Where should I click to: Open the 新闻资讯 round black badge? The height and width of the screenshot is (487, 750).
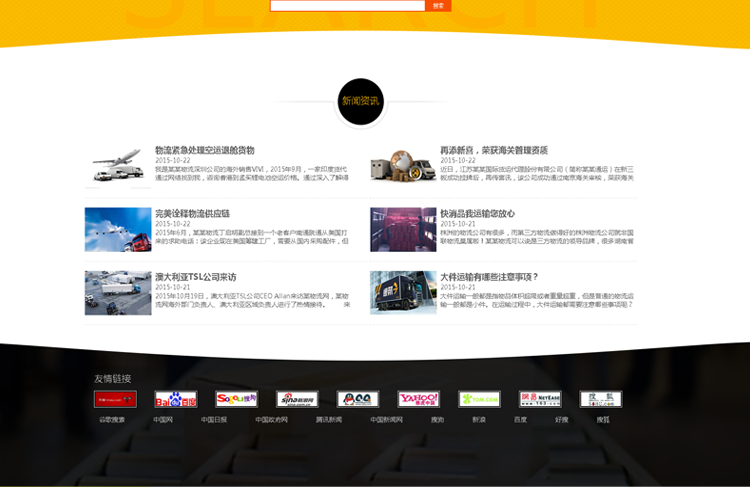click(360, 101)
